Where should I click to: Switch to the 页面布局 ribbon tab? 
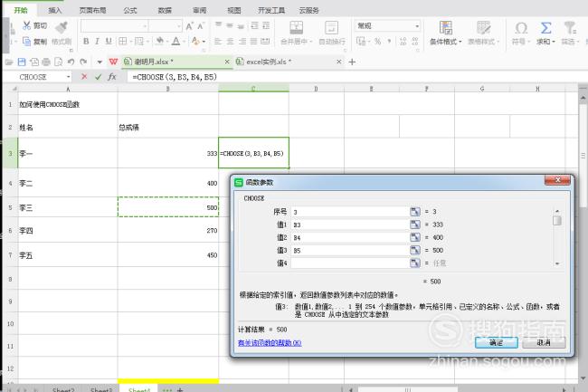92,11
